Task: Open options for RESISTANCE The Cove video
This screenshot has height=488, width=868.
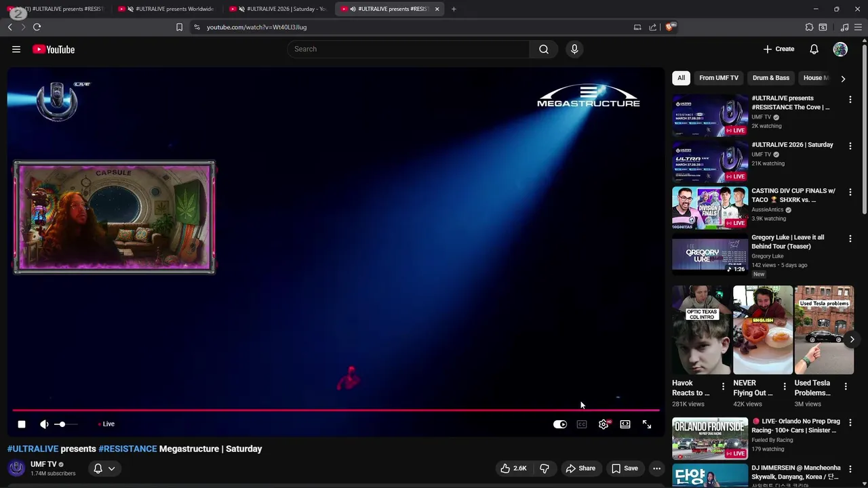Action: [850, 100]
